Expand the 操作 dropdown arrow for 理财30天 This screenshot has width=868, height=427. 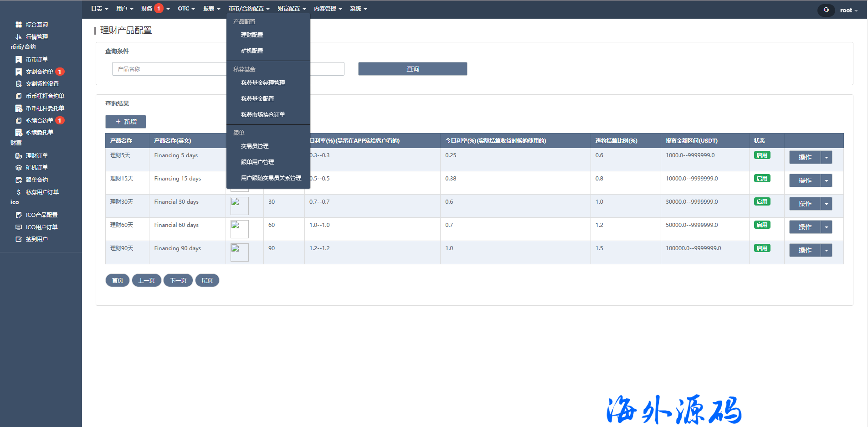[827, 204]
